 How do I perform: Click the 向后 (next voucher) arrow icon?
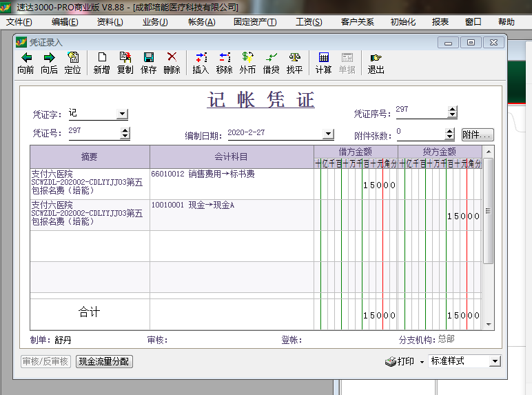click(x=49, y=58)
